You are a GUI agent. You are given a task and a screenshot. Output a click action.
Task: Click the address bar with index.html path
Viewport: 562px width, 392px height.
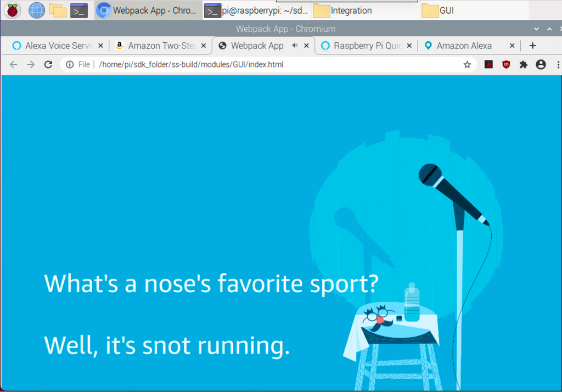coord(269,65)
